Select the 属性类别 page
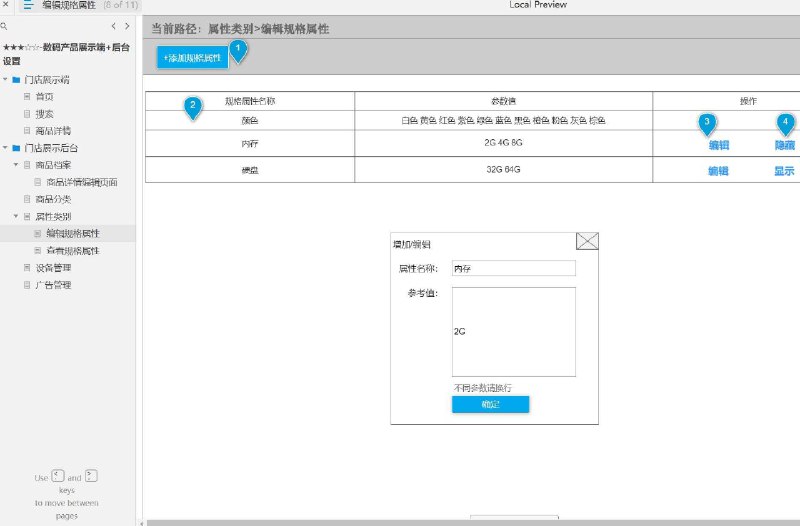The width and height of the screenshot is (800, 526). pyautogui.click(x=53, y=216)
